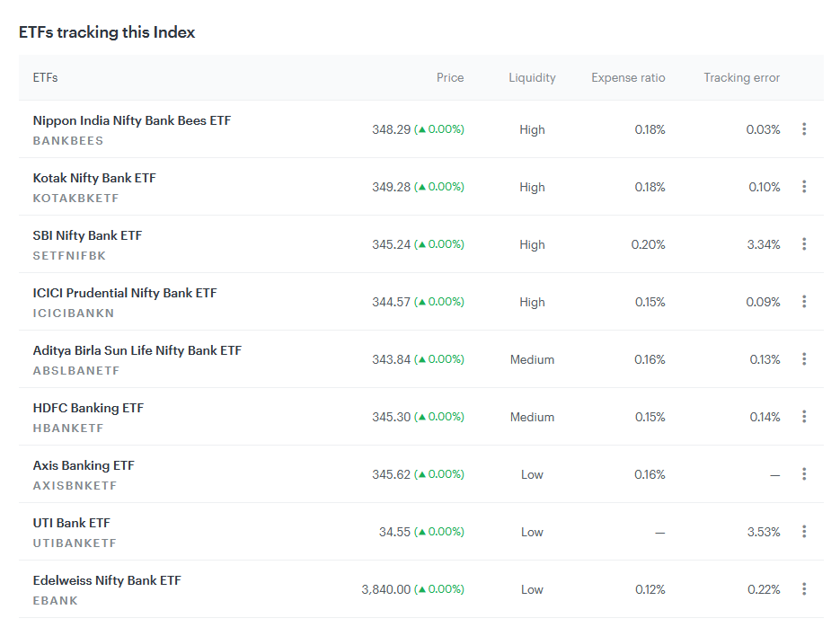
Task: Click the ETFs tracking this Index heading
Action: tap(107, 32)
